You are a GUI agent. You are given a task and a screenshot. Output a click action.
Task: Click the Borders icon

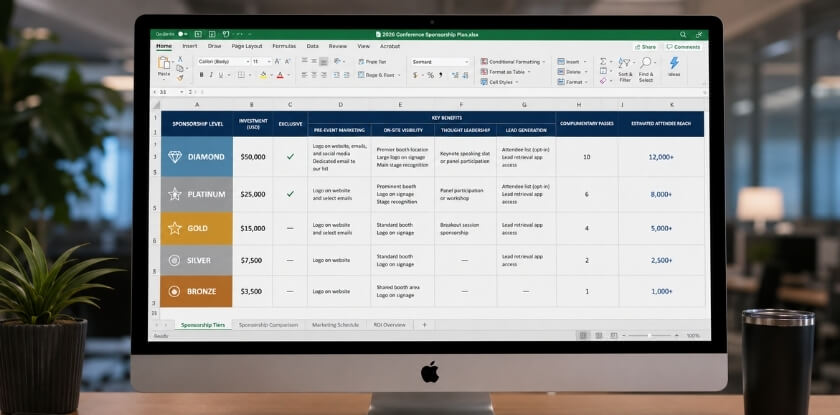[241, 75]
